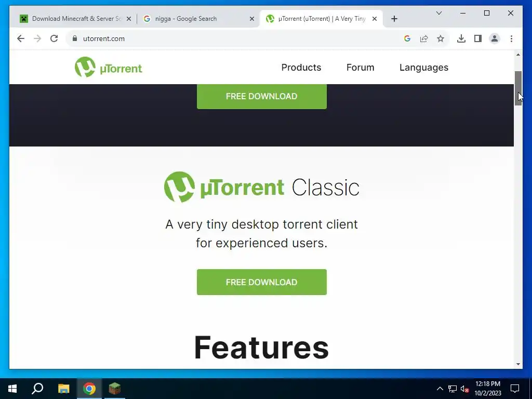Open the Forum link
Viewport: 532px width, 399px height.
pyautogui.click(x=360, y=68)
